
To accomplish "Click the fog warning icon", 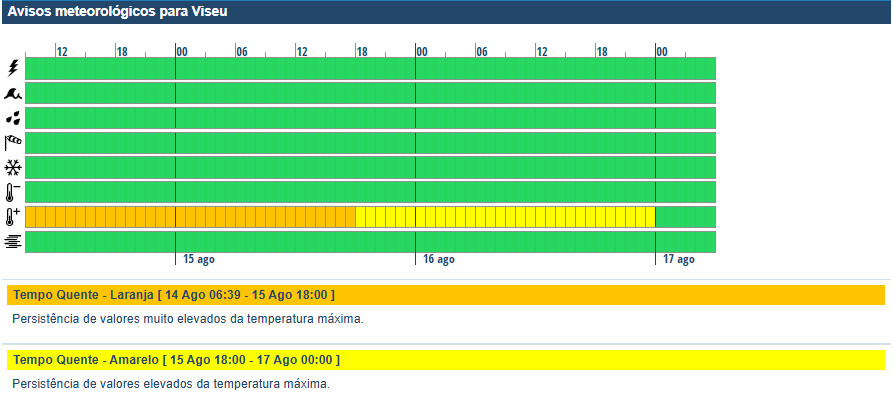I will point(13,242).
